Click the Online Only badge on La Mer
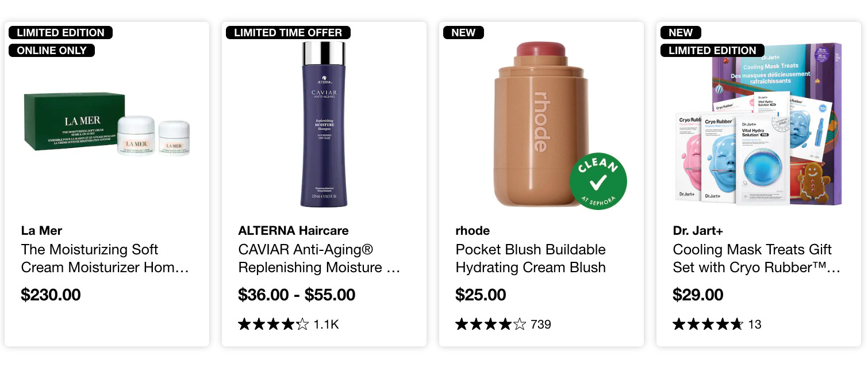This screenshot has height=366, width=868. click(52, 51)
